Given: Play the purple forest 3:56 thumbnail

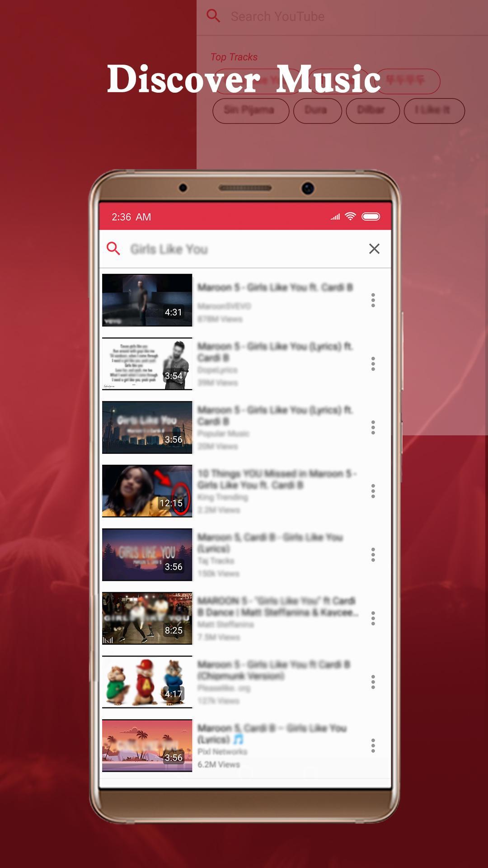Looking at the screenshot, I should click(147, 555).
